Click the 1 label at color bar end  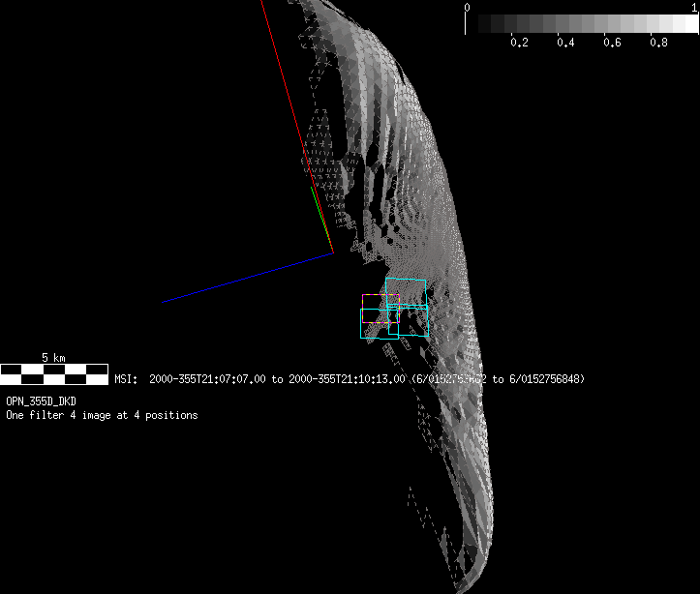[x=695, y=8]
